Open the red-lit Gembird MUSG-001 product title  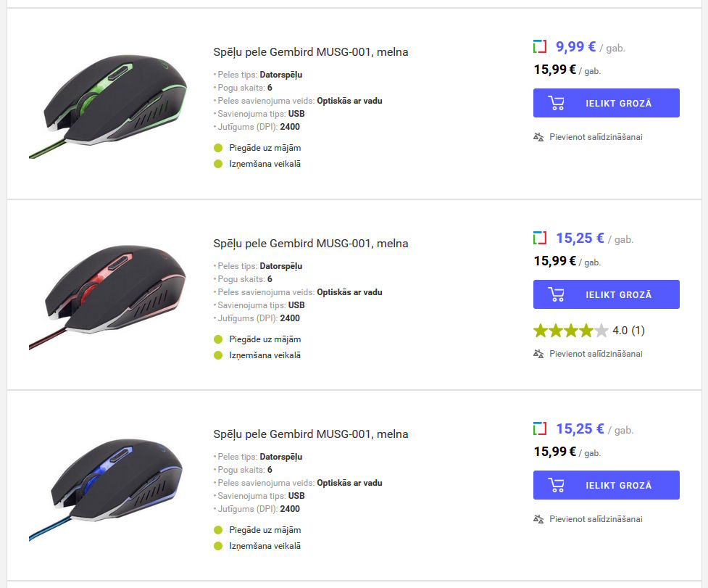(x=310, y=244)
